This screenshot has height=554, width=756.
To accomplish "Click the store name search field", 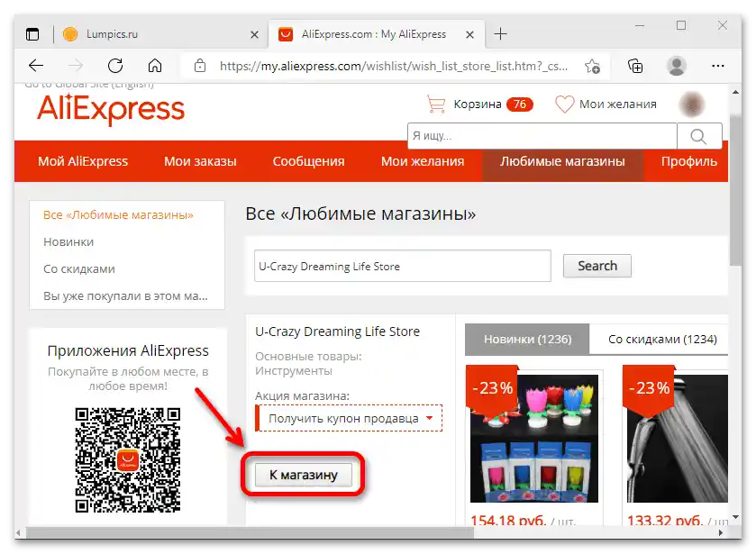I will click(x=403, y=266).
